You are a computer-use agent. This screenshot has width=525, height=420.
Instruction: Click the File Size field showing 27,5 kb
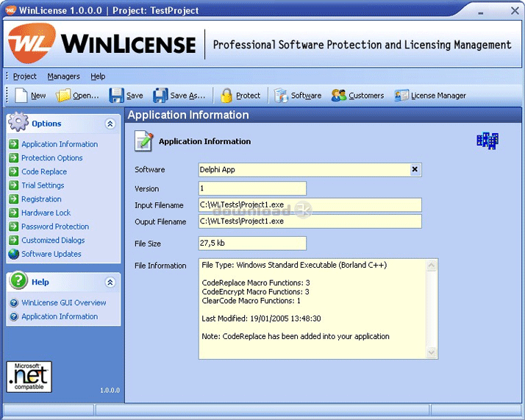click(x=252, y=243)
